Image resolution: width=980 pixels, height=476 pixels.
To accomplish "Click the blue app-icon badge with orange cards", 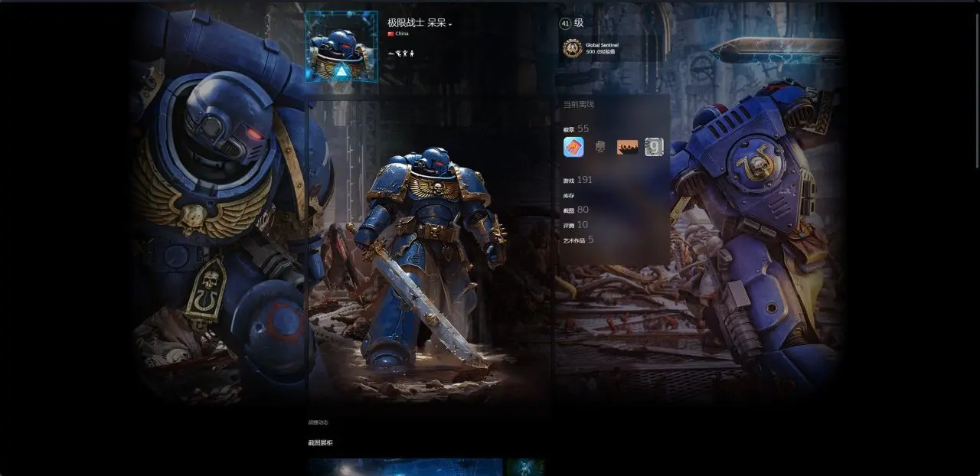I will tap(573, 147).
